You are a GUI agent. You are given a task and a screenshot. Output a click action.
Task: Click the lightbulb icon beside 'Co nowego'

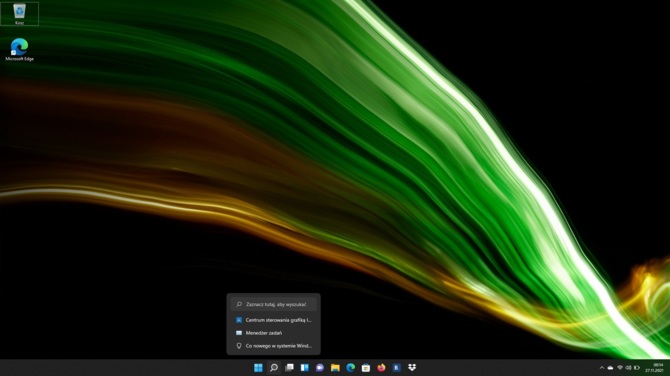239,346
